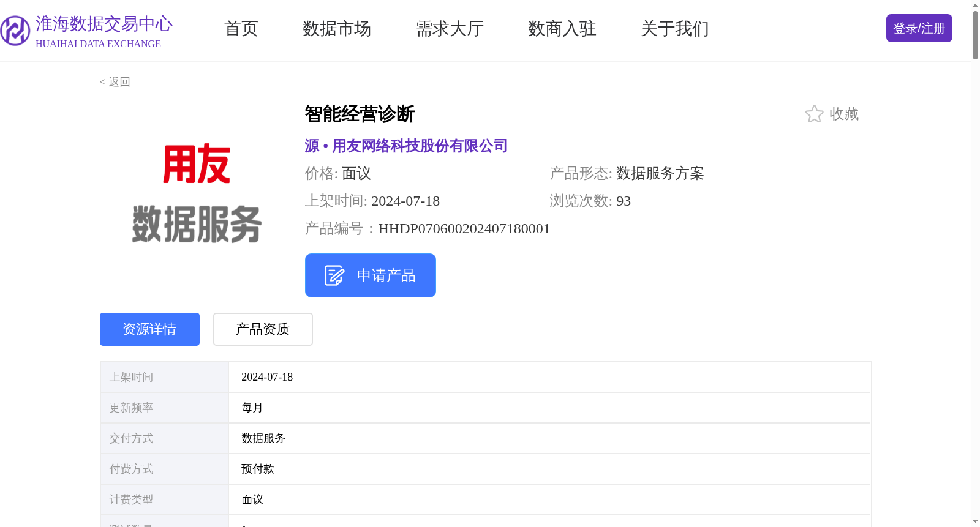Switch to the 资源详情 tab
Screen dimensions: 980x527
[149, 329]
